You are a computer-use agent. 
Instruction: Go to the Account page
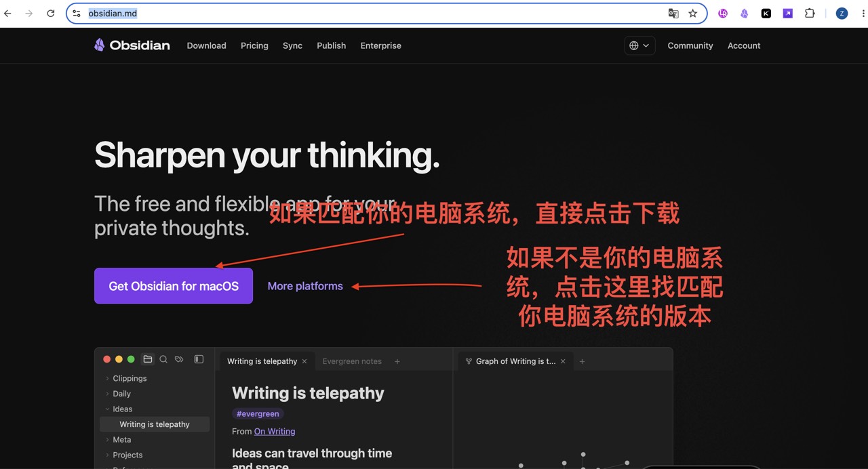click(x=744, y=45)
